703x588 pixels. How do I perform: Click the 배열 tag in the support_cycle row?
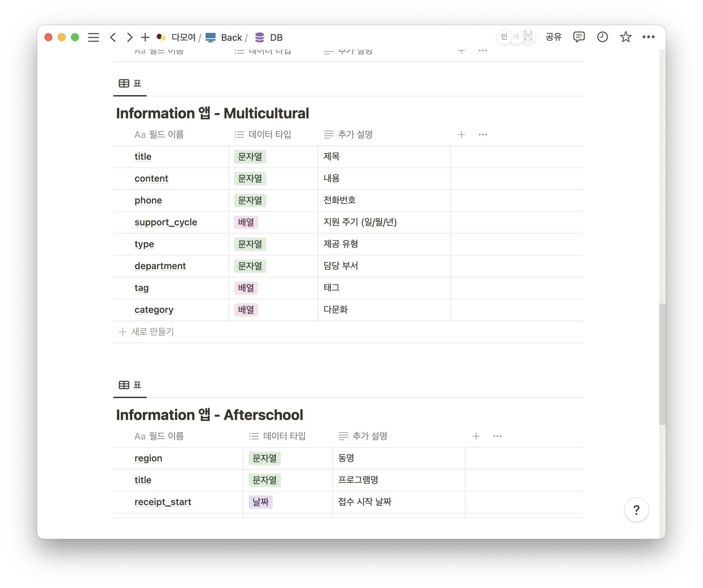(x=246, y=222)
